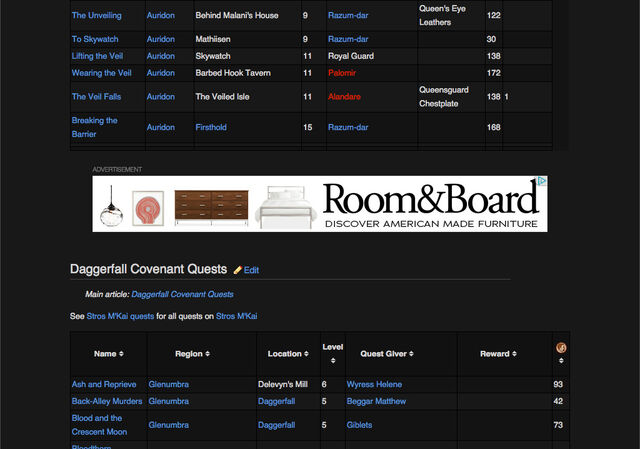Click Auridon in the Lifting the Veil row
The width and height of the screenshot is (640, 449).
point(161,56)
